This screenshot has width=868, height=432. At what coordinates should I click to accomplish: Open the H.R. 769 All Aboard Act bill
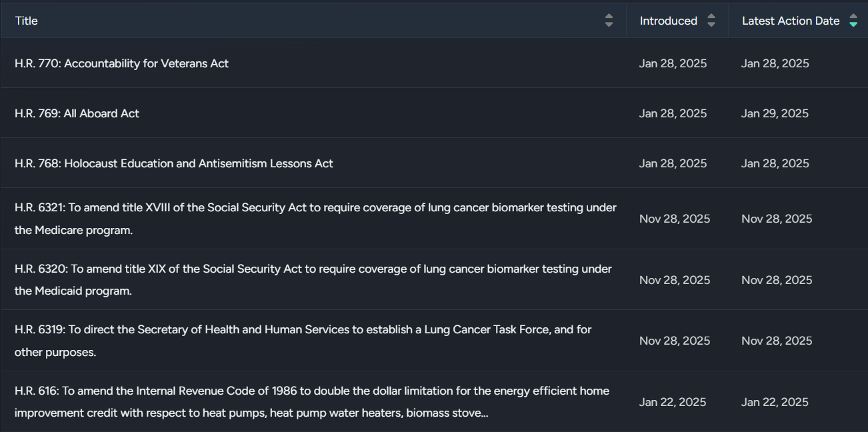click(77, 113)
